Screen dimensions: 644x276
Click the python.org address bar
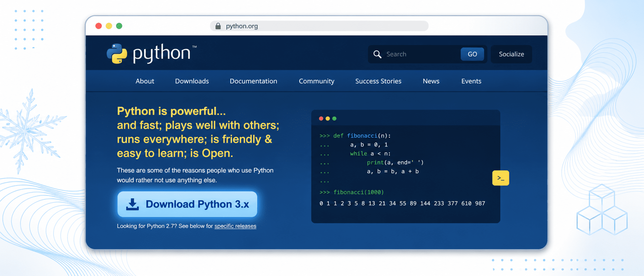pyautogui.click(x=319, y=26)
